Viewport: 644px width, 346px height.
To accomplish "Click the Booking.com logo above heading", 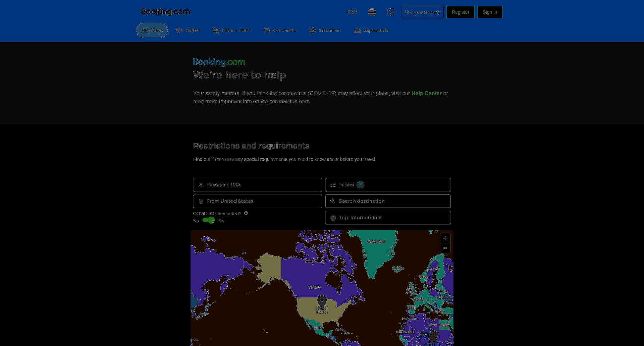I will (x=219, y=62).
